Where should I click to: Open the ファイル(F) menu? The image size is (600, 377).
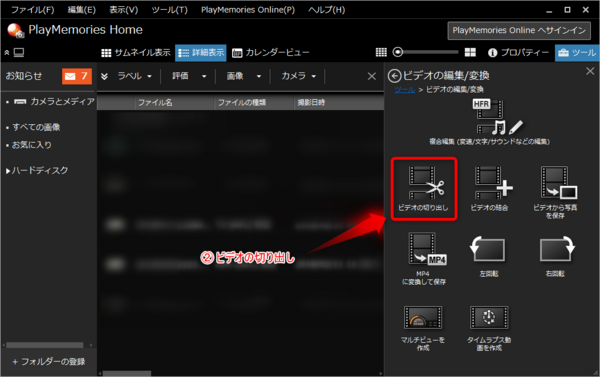point(33,10)
